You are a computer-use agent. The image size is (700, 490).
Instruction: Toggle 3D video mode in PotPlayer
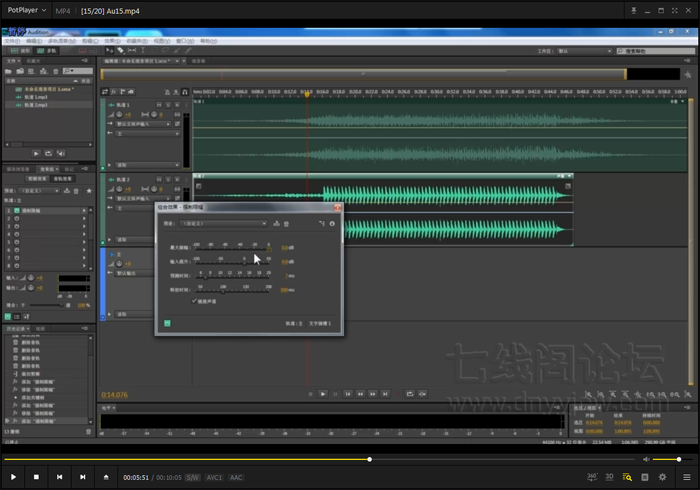[x=609, y=477]
